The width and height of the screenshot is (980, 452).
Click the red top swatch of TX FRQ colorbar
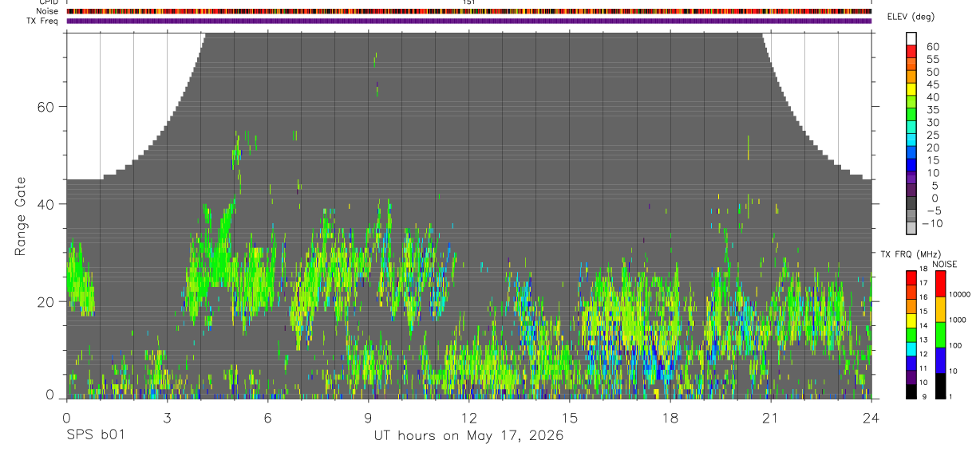tap(911, 278)
